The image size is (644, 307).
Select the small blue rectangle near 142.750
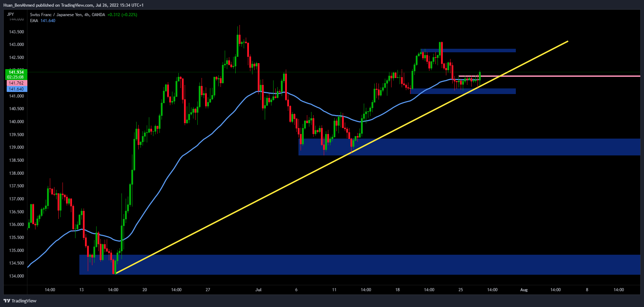point(468,51)
